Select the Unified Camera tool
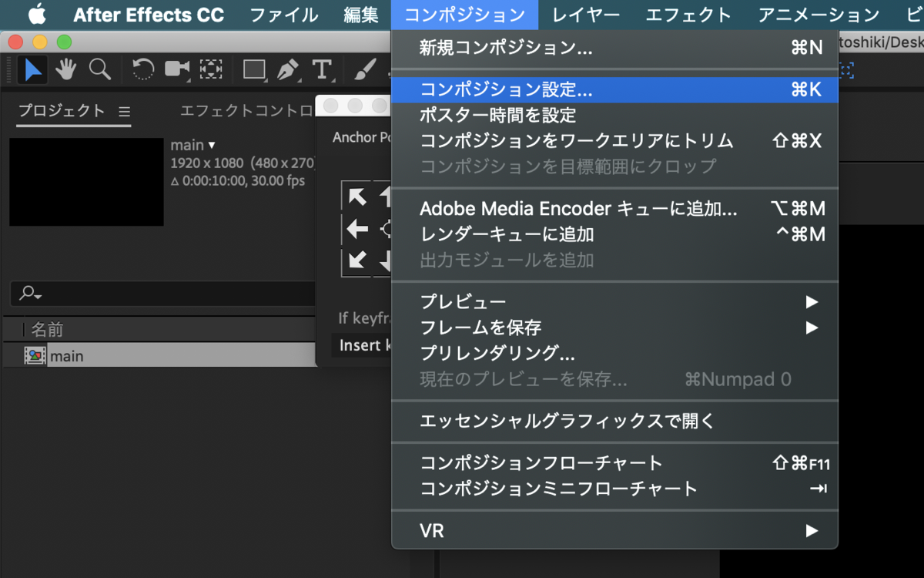 (177, 70)
